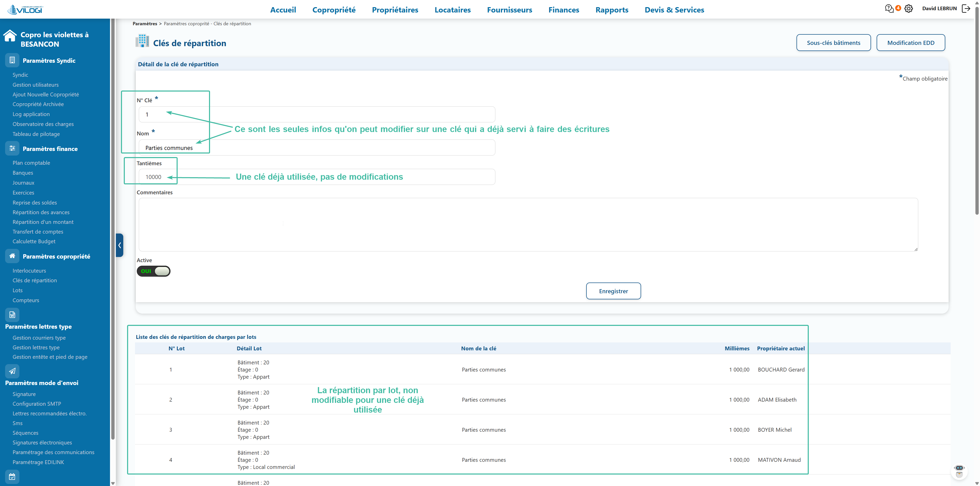Open Clés de répartition in sidebar
The image size is (980, 486).
(x=35, y=280)
